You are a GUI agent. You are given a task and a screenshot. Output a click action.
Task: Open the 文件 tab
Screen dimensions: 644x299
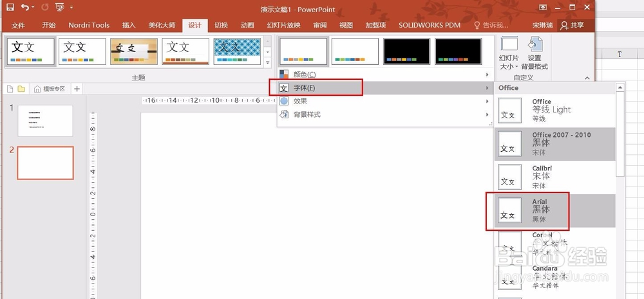[x=18, y=25]
